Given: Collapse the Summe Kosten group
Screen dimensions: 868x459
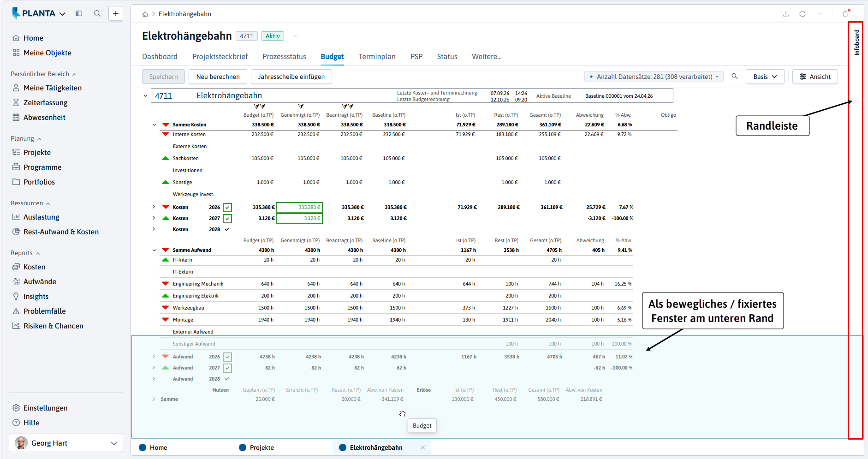Looking at the screenshot, I should click(x=154, y=125).
